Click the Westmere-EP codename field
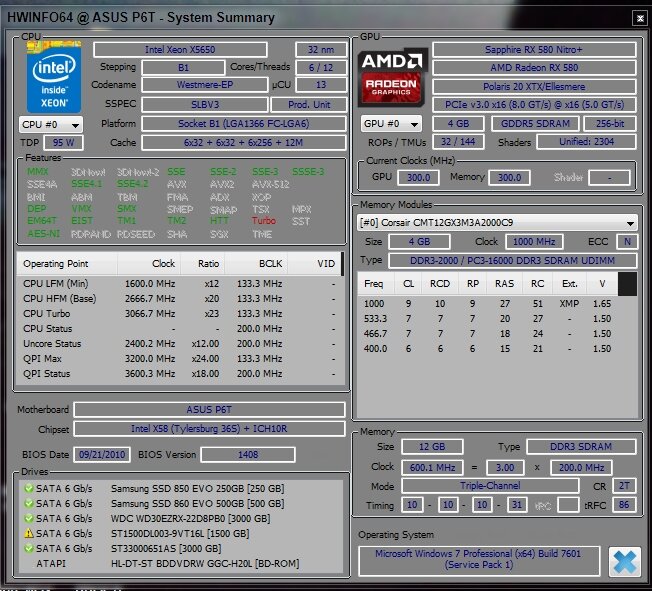The image size is (652, 591). (205, 85)
